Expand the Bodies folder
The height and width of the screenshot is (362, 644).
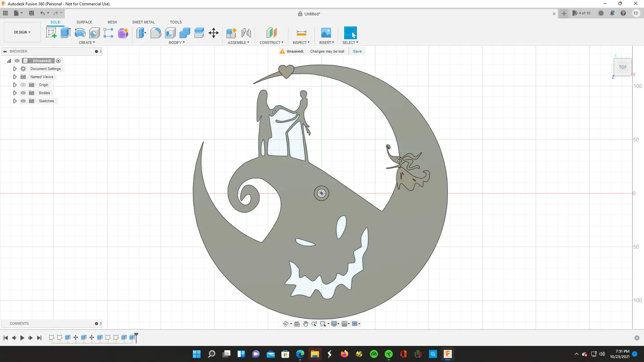(x=15, y=93)
